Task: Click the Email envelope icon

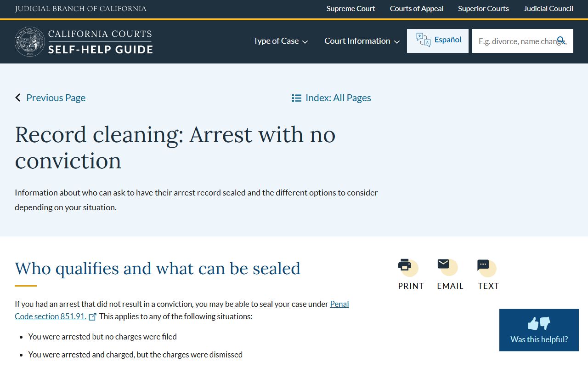Action: click(443, 264)
